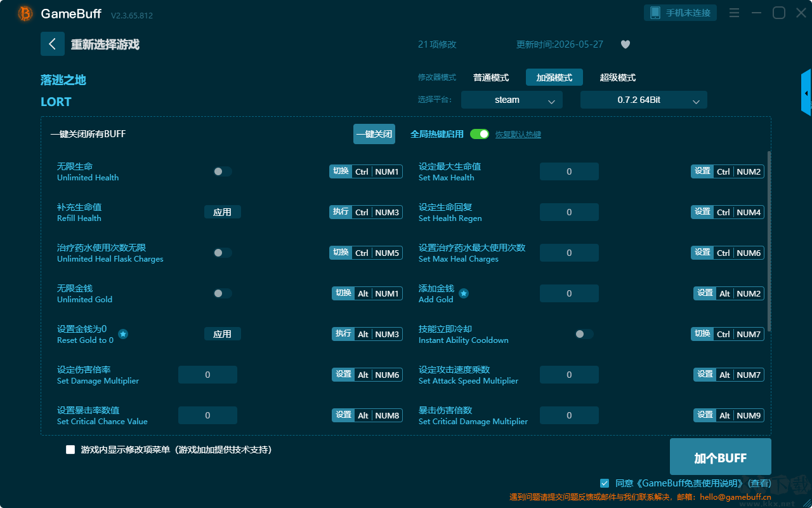
Task: Click the Ctrl NUM2 hotkey for Set Max Health
Action: [x=728, y=171]
